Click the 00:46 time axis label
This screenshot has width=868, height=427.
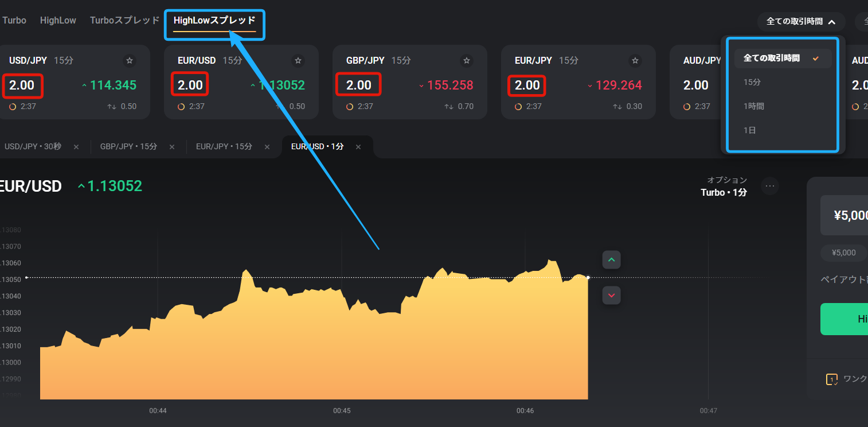point(525,411)
